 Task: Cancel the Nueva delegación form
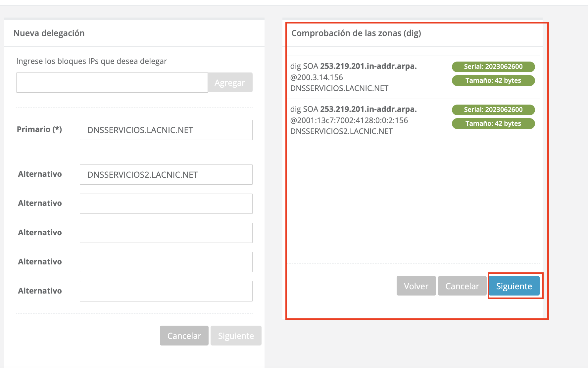184,336
